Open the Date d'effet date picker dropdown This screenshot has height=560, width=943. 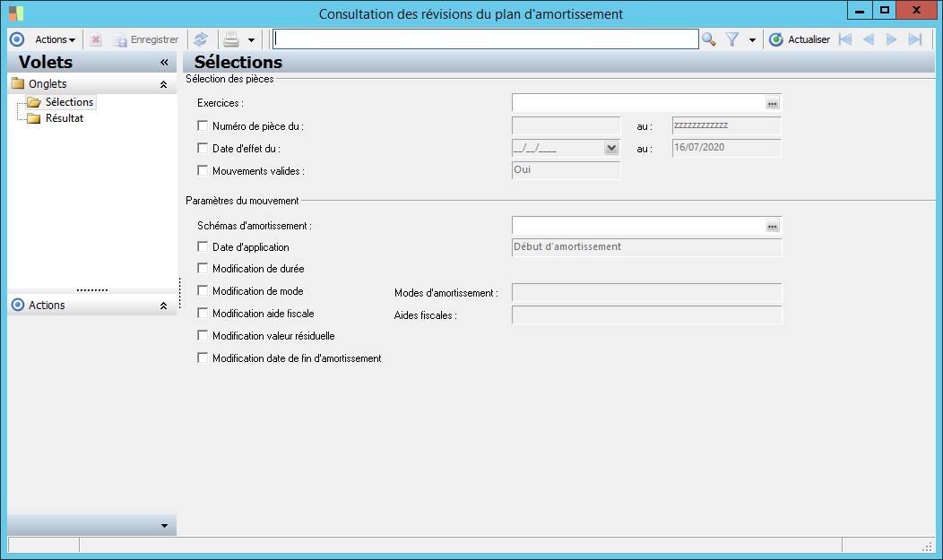click(x=611, y=148)
